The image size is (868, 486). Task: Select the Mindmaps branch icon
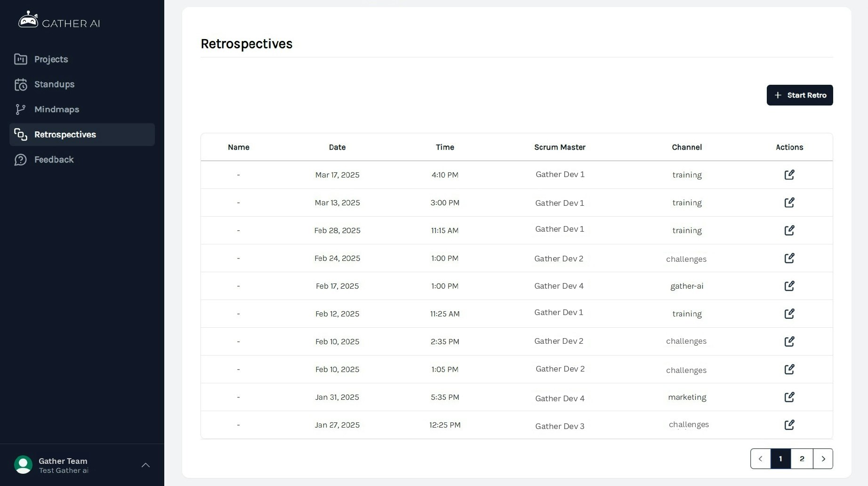pyautogui.click(x=20, y=109)
